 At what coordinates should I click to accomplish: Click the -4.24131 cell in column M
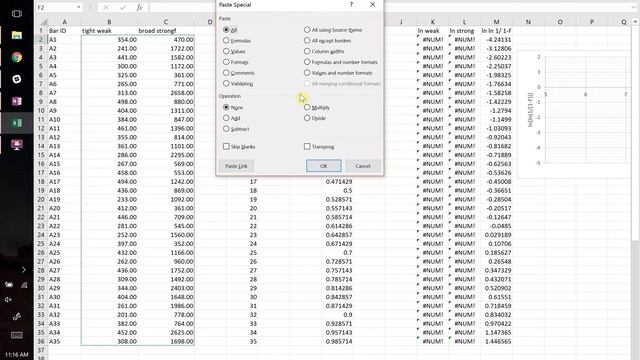[496, 40]
